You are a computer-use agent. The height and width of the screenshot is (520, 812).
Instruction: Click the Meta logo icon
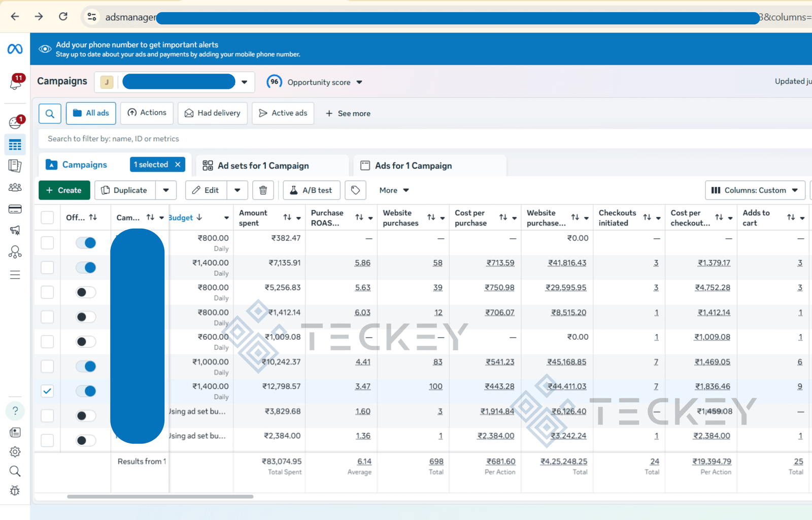pos(15,49)
